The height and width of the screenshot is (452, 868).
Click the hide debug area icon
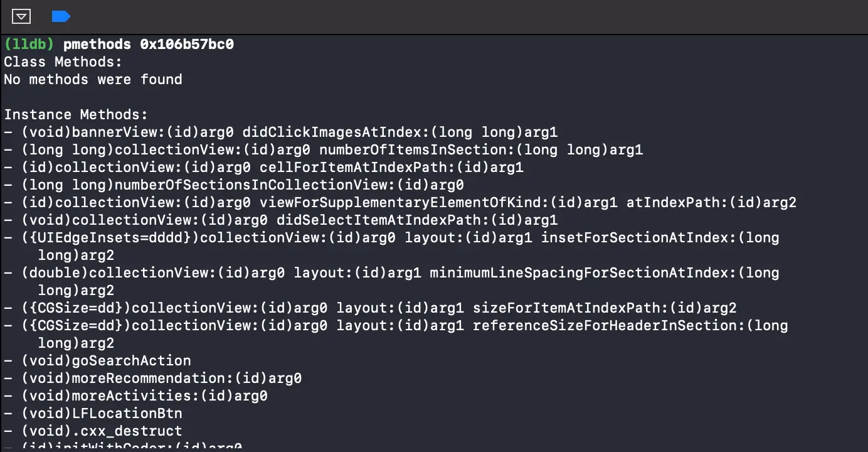click(21, 16)
